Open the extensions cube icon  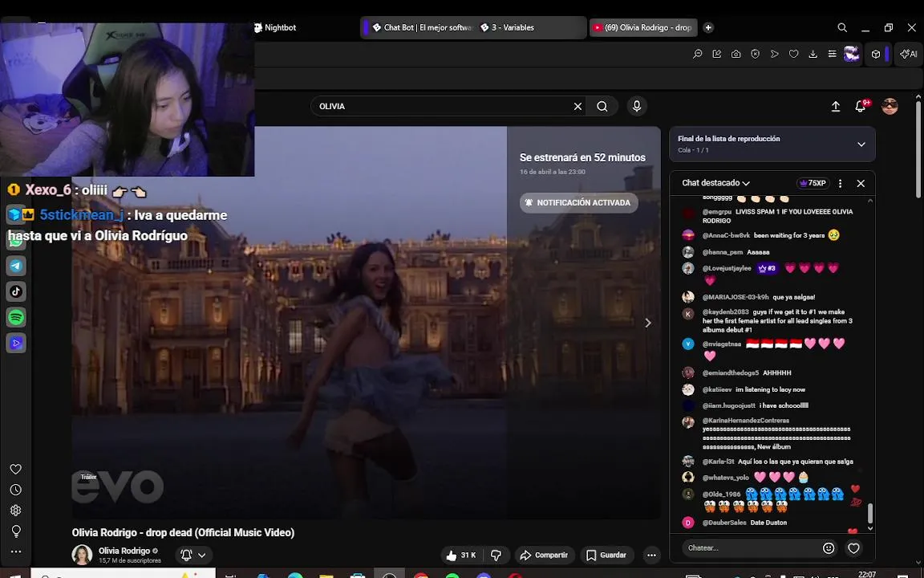pos(876,54)
